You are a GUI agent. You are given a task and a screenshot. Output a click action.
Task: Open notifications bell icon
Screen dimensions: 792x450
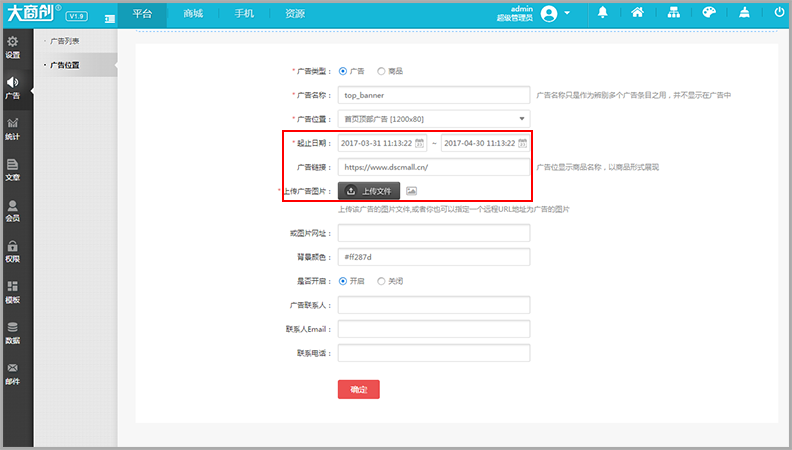click(603, 13)
